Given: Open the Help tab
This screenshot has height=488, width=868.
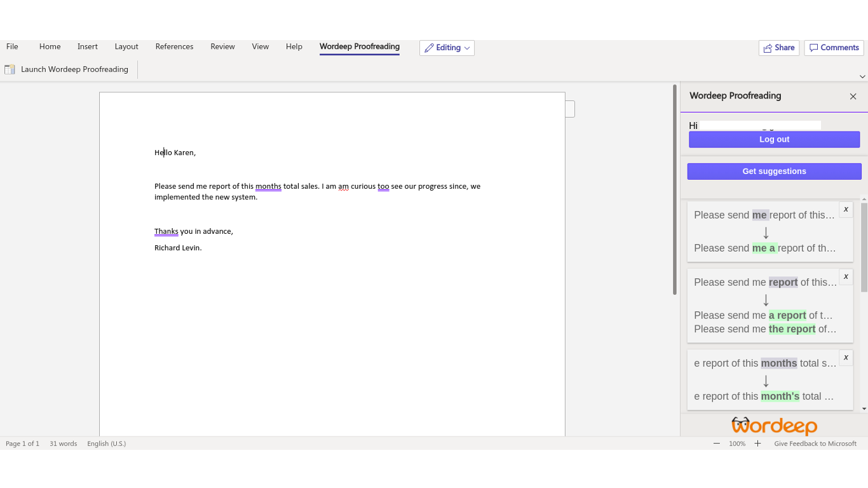Looking at the screenshot, I should [x=294, y=46].
